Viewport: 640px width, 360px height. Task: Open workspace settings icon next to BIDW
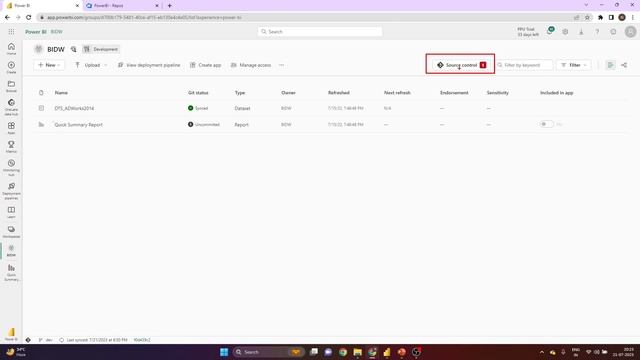pos(73,49)
